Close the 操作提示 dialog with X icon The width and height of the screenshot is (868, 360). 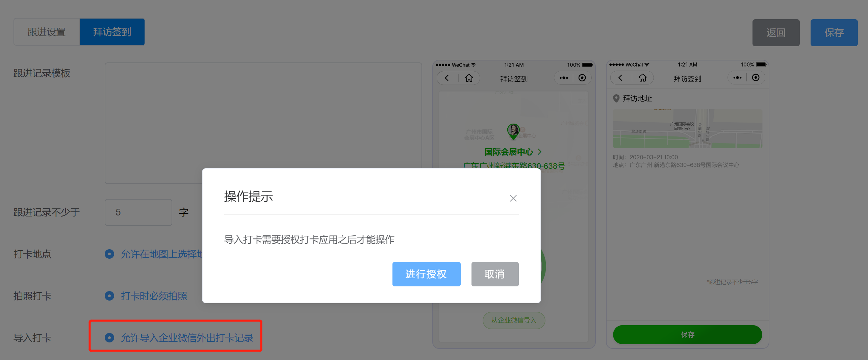pyautogui.click(x=513, y=198)
